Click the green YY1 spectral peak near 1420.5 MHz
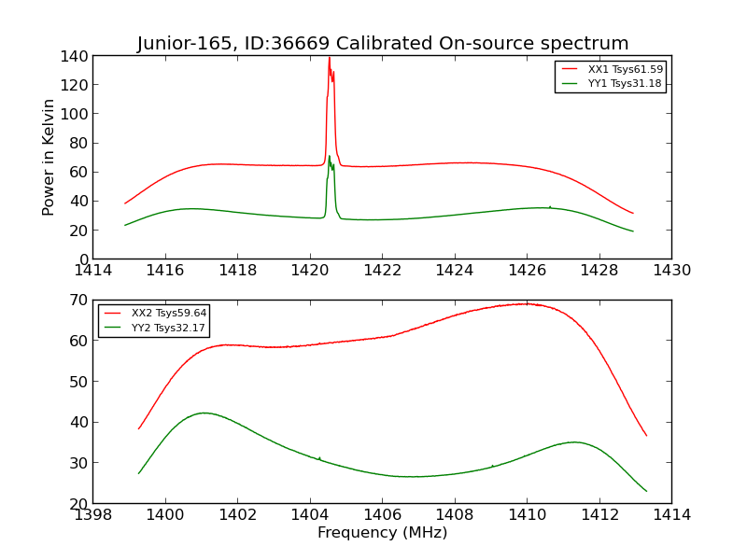This screenshot has width=747, height=560. coord(330,157)
